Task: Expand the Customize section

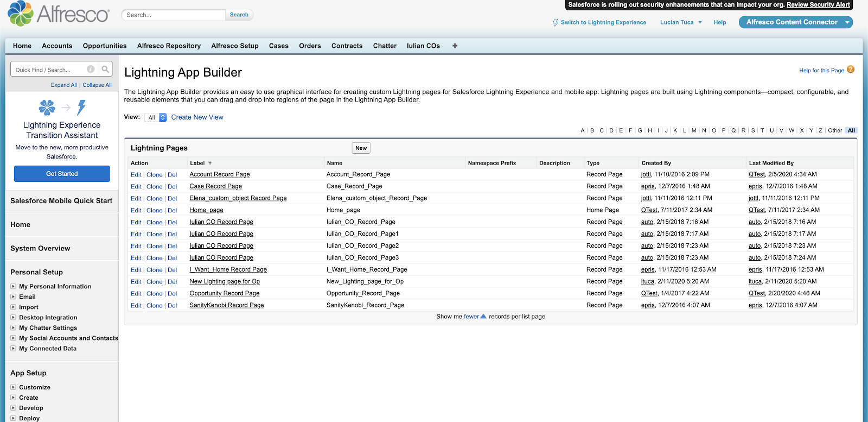Action: [13, 387]
